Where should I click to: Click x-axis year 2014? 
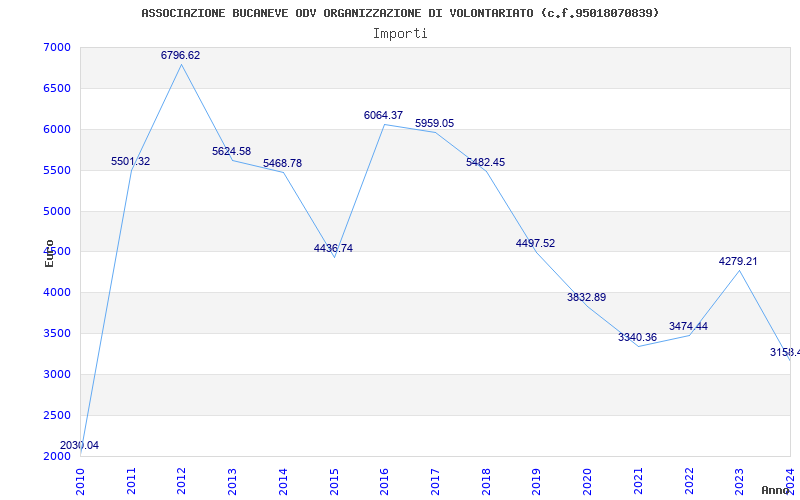[x=283, y=482]
